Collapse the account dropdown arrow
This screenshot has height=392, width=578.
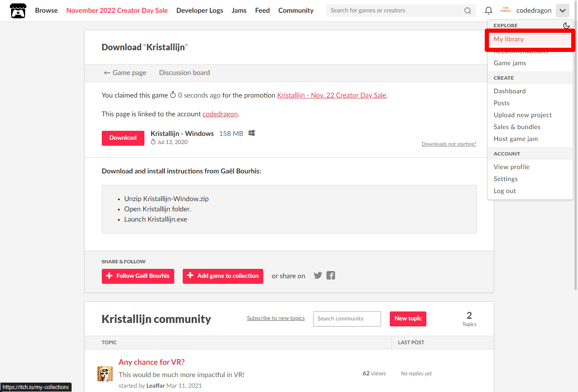[562, 11]
